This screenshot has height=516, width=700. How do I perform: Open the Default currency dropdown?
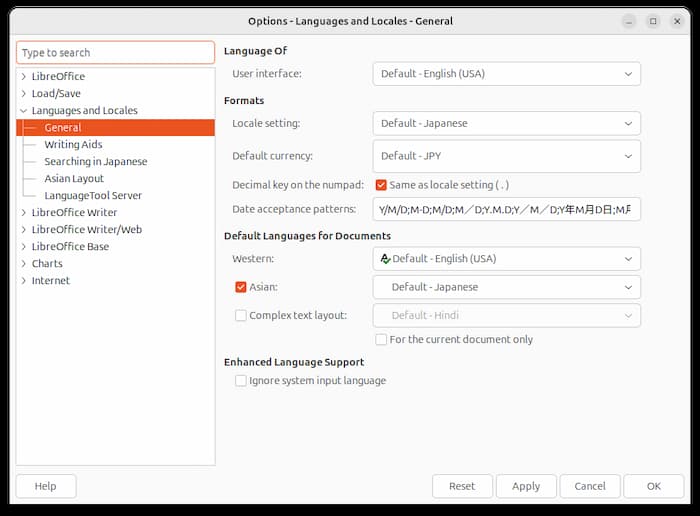(506, 156)
